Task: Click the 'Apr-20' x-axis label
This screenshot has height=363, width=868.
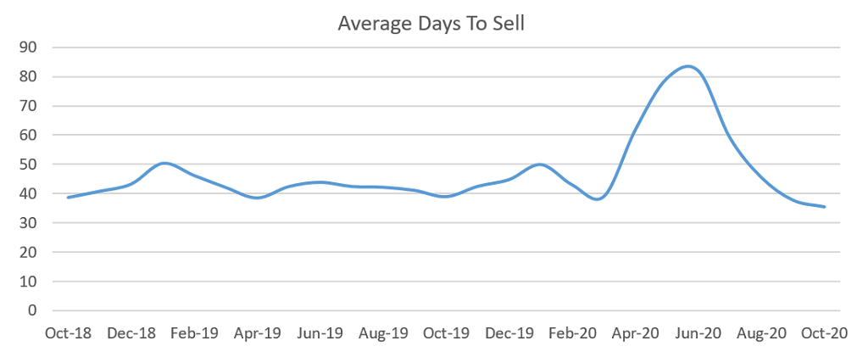Action: [x=636, y=334]
